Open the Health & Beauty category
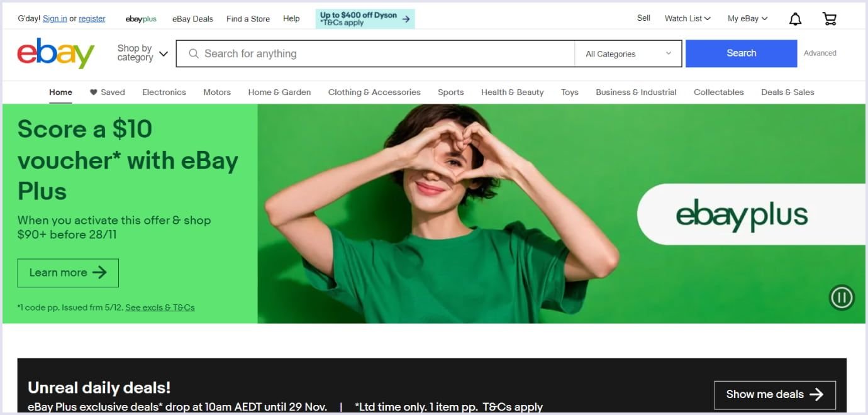868x415 pixels. coord(513,92)
